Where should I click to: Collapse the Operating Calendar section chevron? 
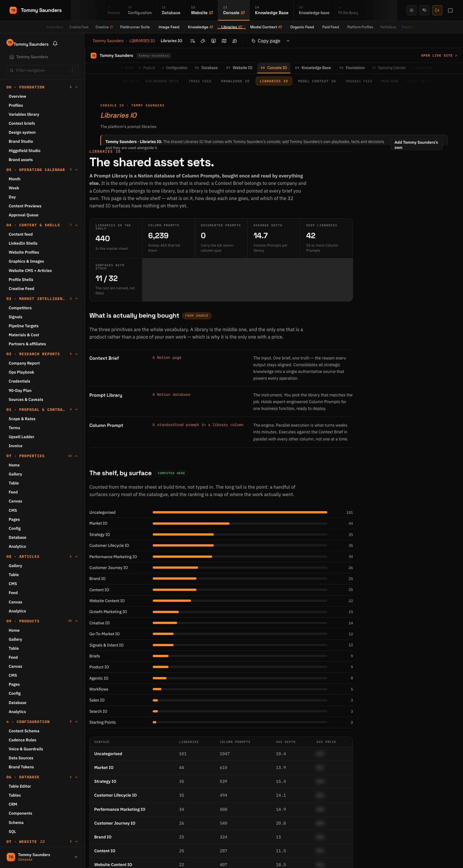(x=77, y=170)
